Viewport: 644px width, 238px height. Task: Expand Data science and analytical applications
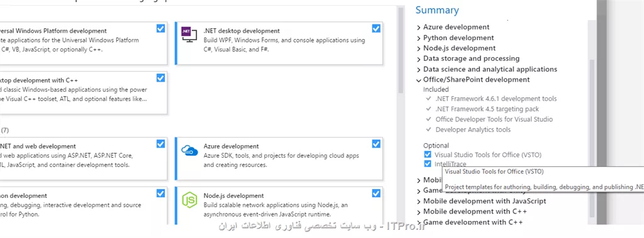(418, 70)
